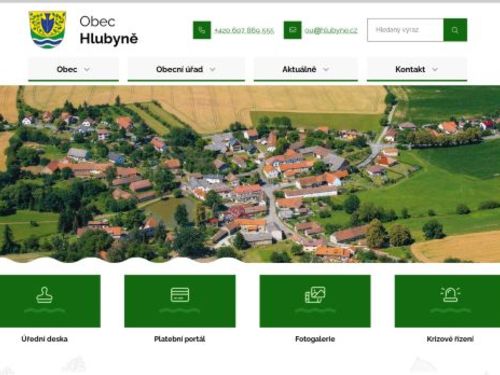This screenshot has width=500, height=375.
Task: Open the Úřední deska stamp tile
Action: (x=50, y=301)
